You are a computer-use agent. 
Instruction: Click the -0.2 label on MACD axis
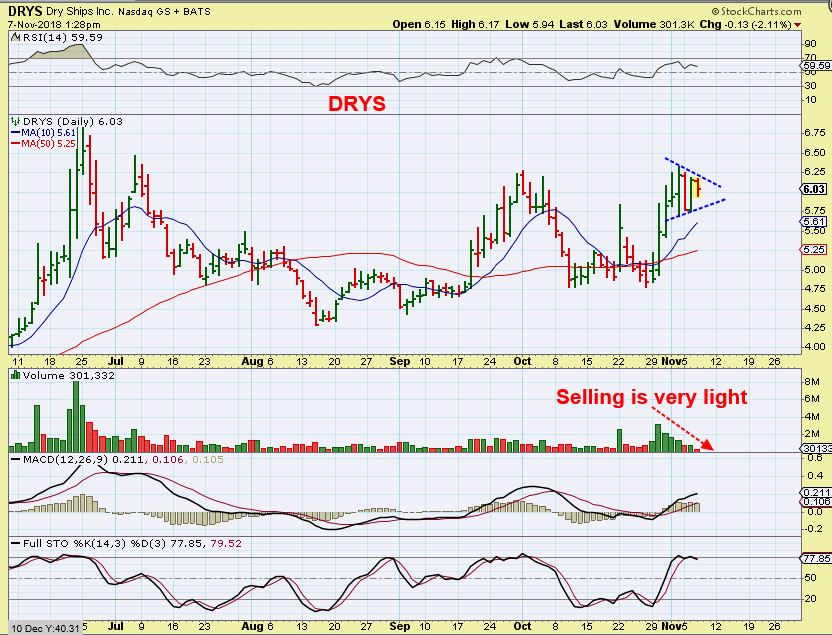click(813, 529)
